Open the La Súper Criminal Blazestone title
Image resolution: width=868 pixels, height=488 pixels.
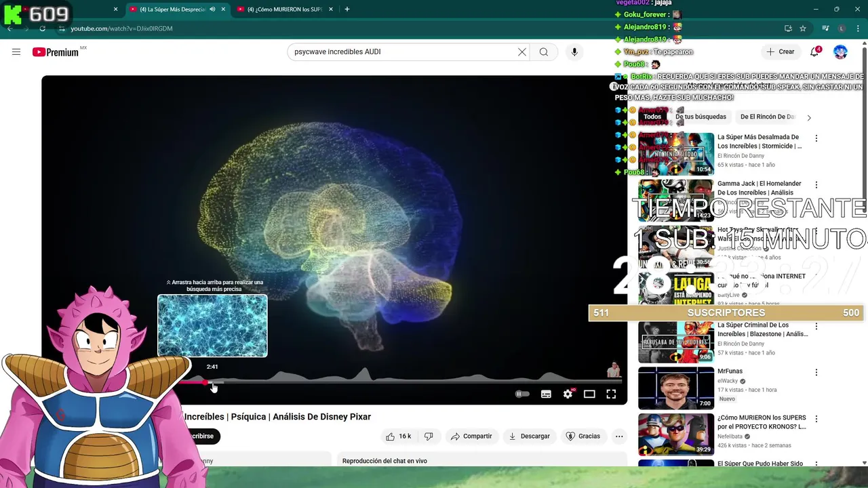click(x=762, y=329)
